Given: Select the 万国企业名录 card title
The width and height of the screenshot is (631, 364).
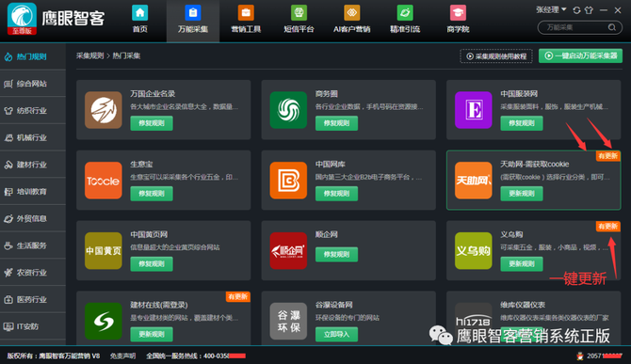Looking at the screenshot, I should click(153, 94).
